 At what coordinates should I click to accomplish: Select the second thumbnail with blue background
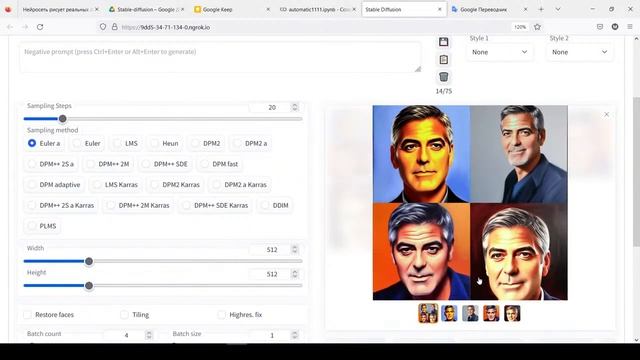point(449,313)
